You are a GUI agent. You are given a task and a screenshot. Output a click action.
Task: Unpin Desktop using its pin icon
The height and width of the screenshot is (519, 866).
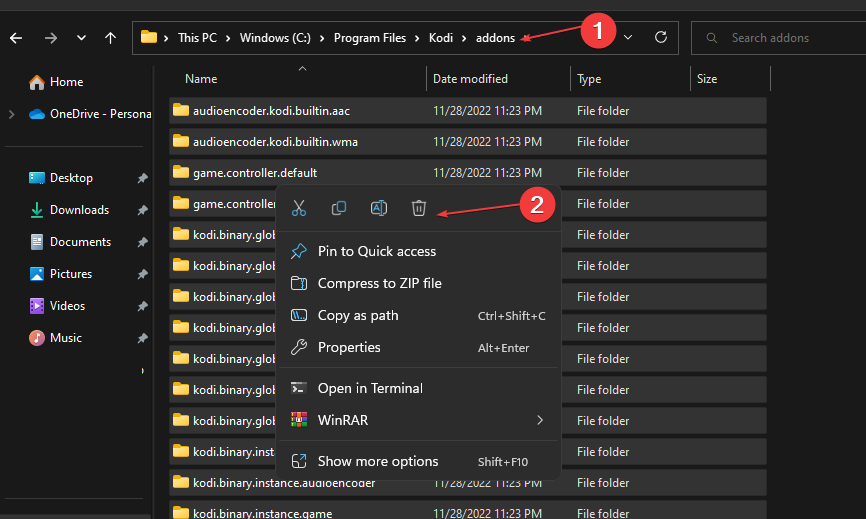click(x=142, y=178)
